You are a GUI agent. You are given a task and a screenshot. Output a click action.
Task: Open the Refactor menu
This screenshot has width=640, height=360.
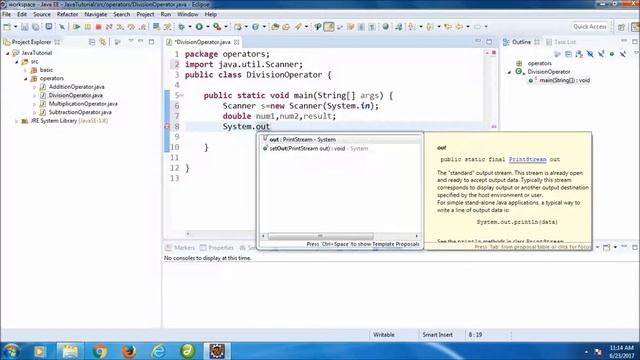pos(67,14)
